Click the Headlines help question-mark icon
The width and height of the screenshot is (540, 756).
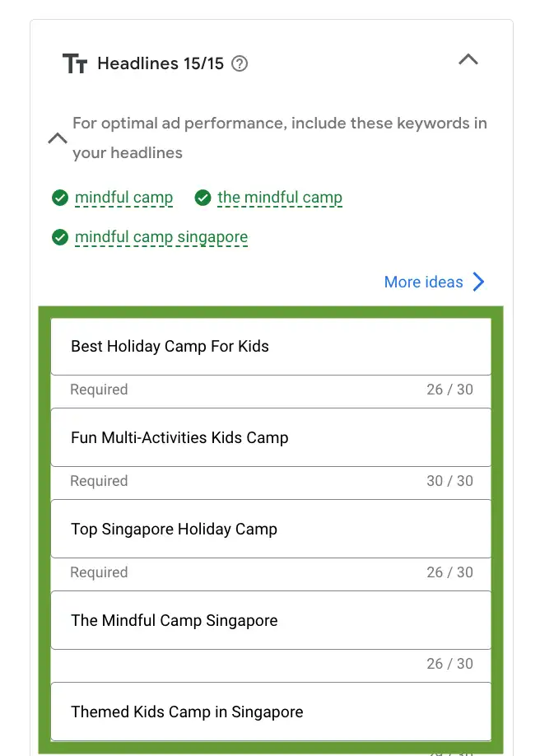pyautogui.click(x=240, y=63)
